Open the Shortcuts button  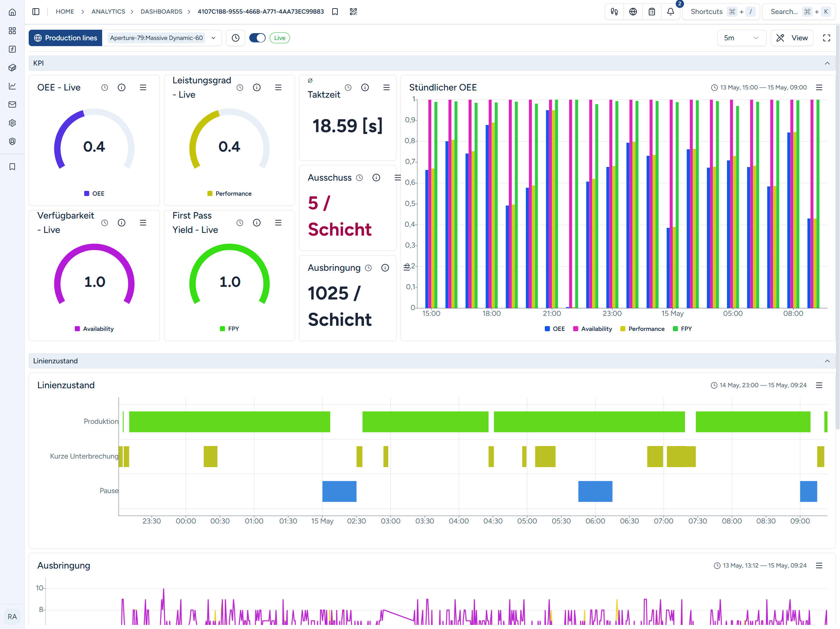coord(721,12)
